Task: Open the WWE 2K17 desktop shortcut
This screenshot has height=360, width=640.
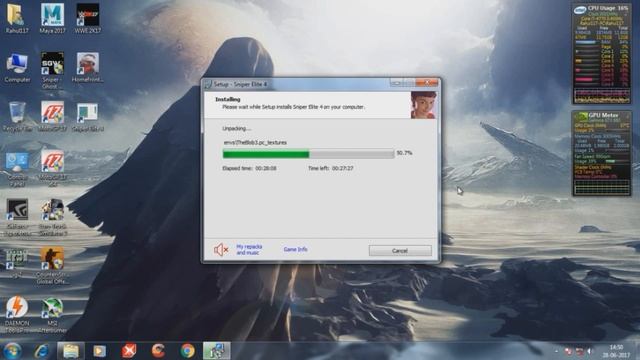Action: click(x=88, y=18)
